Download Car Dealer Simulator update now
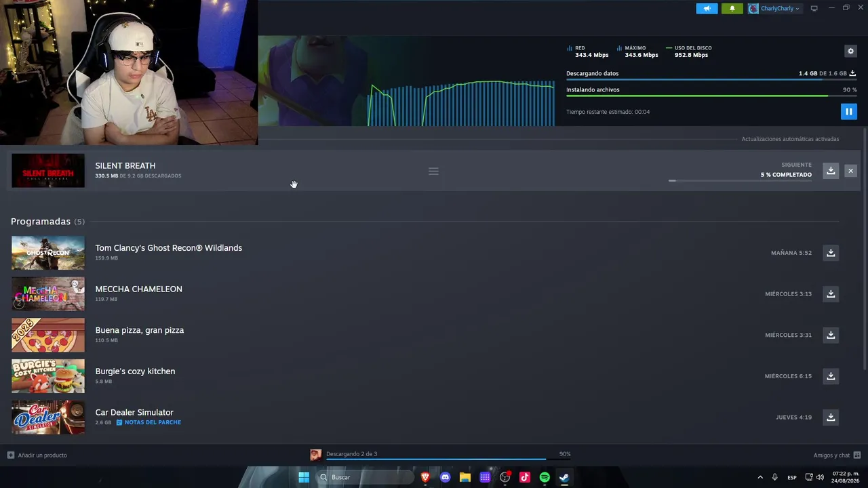The height and width of the screenshot is (488, 868). coord(831,417)
